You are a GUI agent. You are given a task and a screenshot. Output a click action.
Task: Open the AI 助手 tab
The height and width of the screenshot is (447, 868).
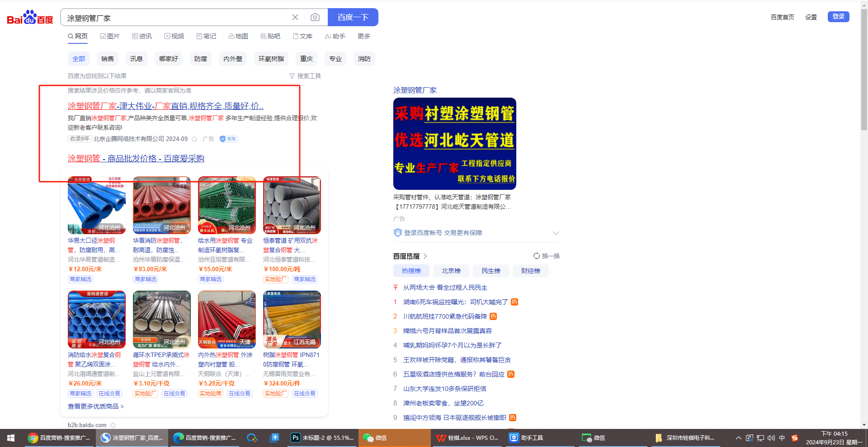(x=335, y=36)
